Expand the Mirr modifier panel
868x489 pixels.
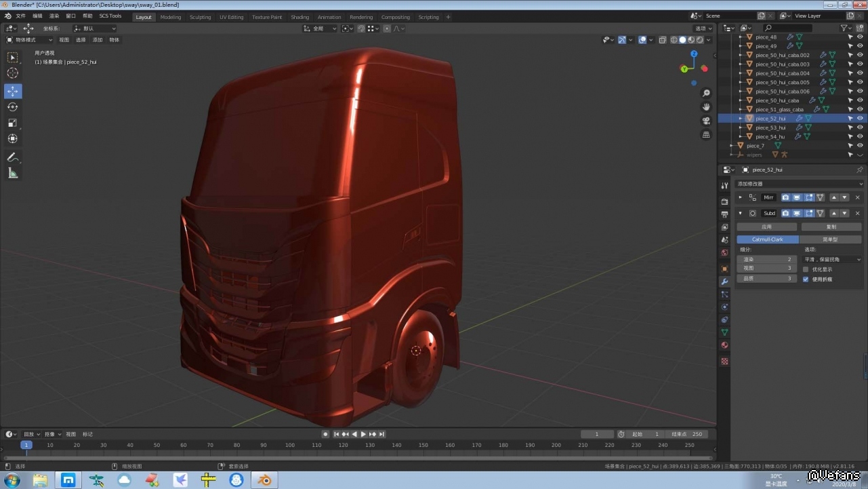740,197
